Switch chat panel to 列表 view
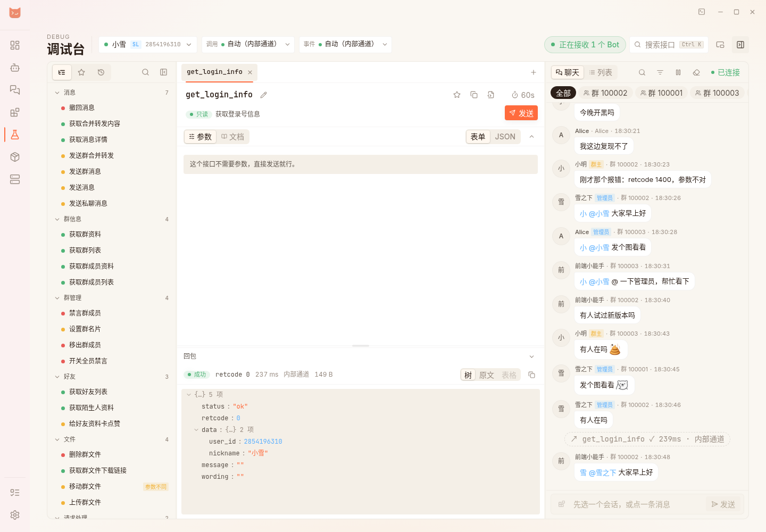Image resolution: width=766 pixels, height=532 pixels. [600, 72]
